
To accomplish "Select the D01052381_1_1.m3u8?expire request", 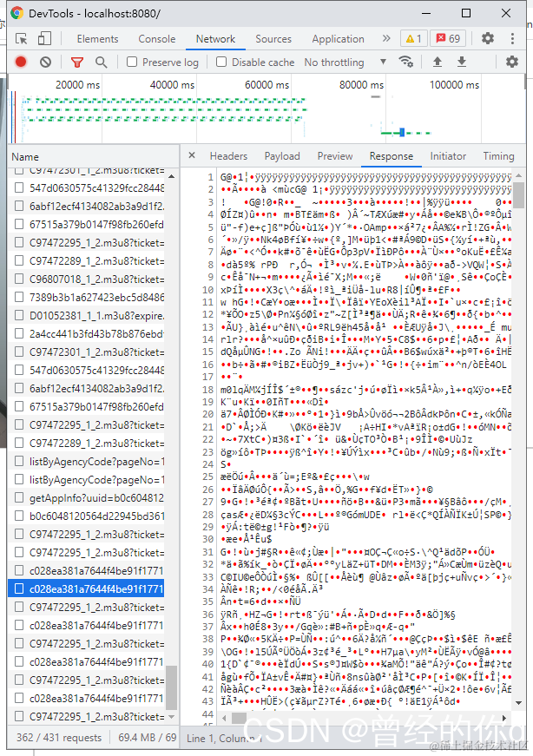I will [x=86, y=315].
